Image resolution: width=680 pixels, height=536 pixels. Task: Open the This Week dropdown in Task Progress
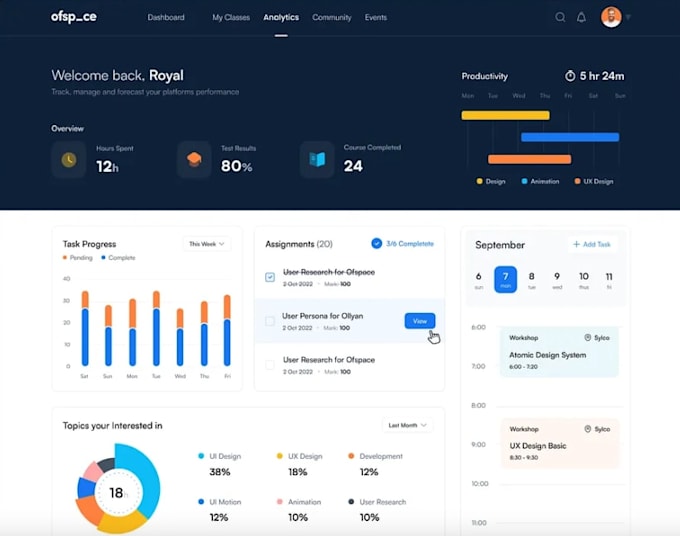(207, 244)
